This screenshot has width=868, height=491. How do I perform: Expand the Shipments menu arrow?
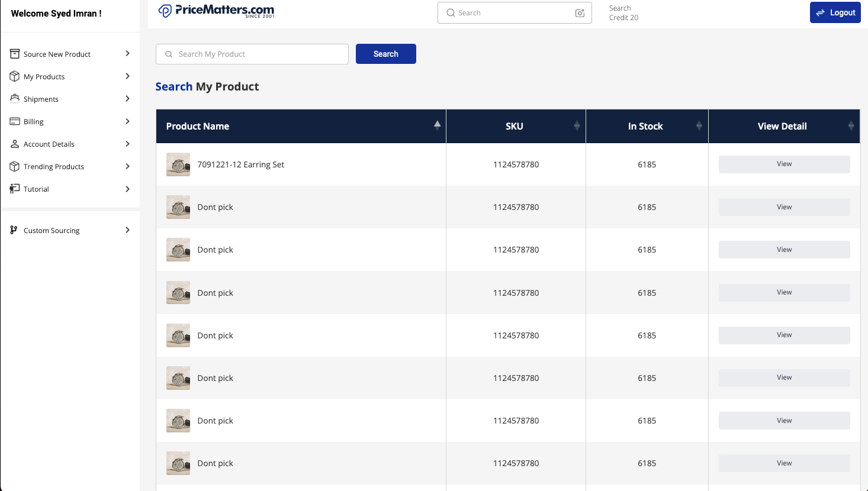(x=127, y=99)
